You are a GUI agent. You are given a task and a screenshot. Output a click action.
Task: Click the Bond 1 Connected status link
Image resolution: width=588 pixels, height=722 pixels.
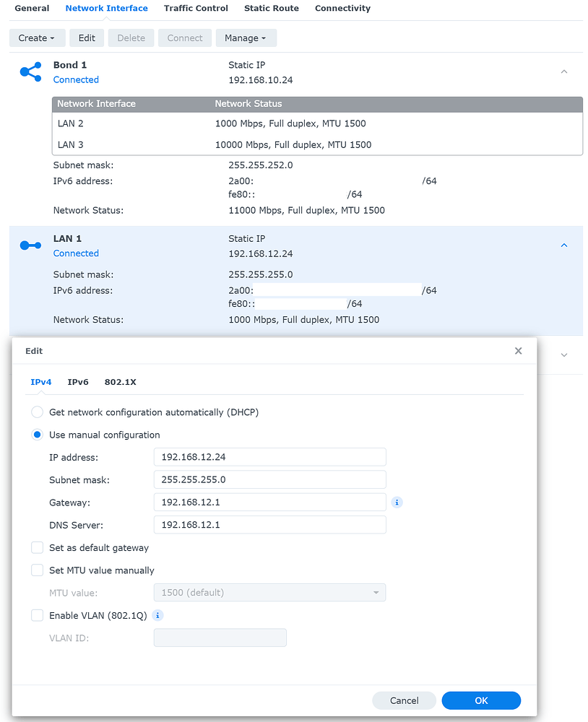pyautogui.click(x=76, y=79)
